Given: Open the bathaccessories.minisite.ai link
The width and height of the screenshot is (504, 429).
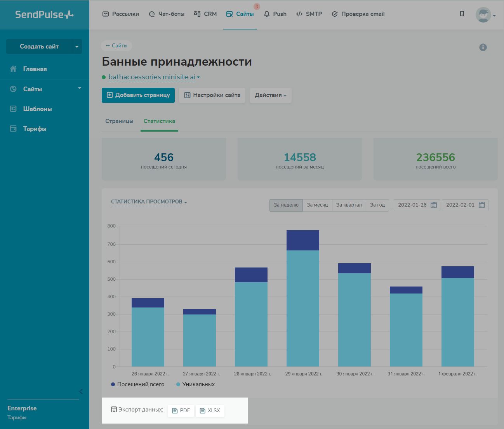Looking at the screenshot, I should pos(152,77).
